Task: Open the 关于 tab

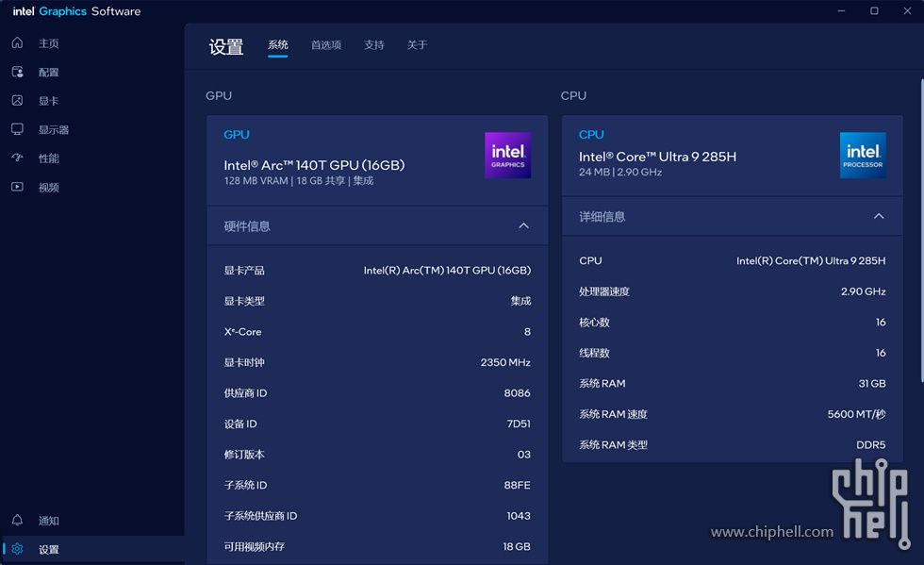Action: (417, 45)
